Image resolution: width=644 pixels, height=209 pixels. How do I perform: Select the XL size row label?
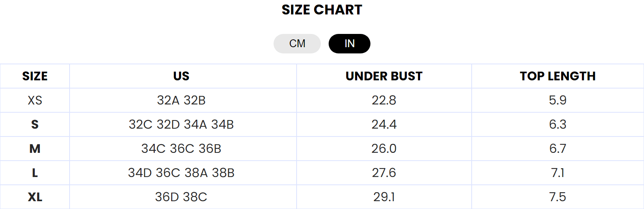[x=35, y=197]
